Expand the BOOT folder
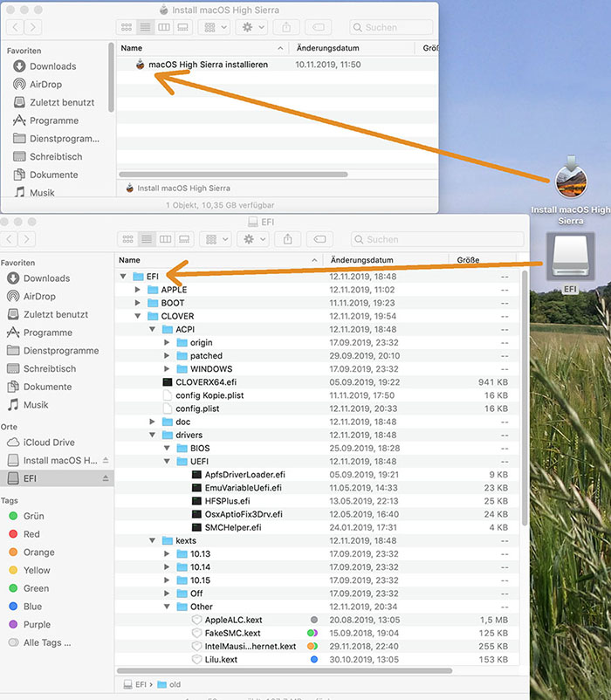611x700 pixels. (138, 303)
